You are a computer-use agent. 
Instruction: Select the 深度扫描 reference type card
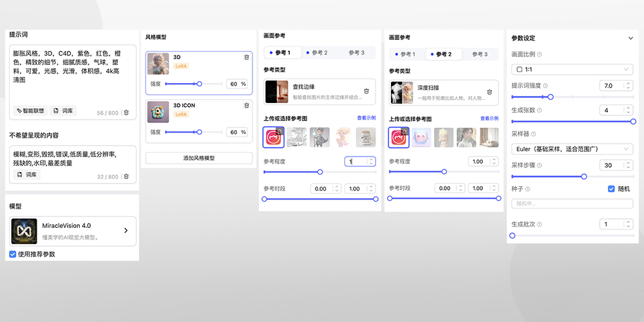point(444,92)
